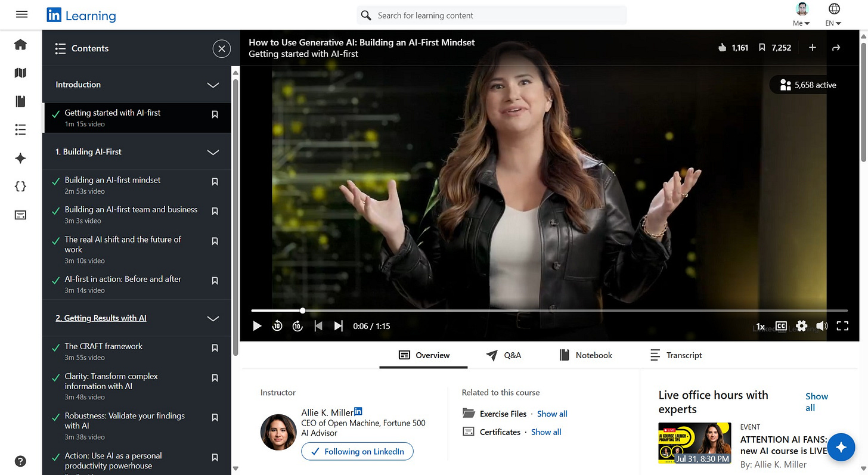
Task: Collapse 2. Getting Results with AI section
Action: pyautogui.click(x=213, y=318)
